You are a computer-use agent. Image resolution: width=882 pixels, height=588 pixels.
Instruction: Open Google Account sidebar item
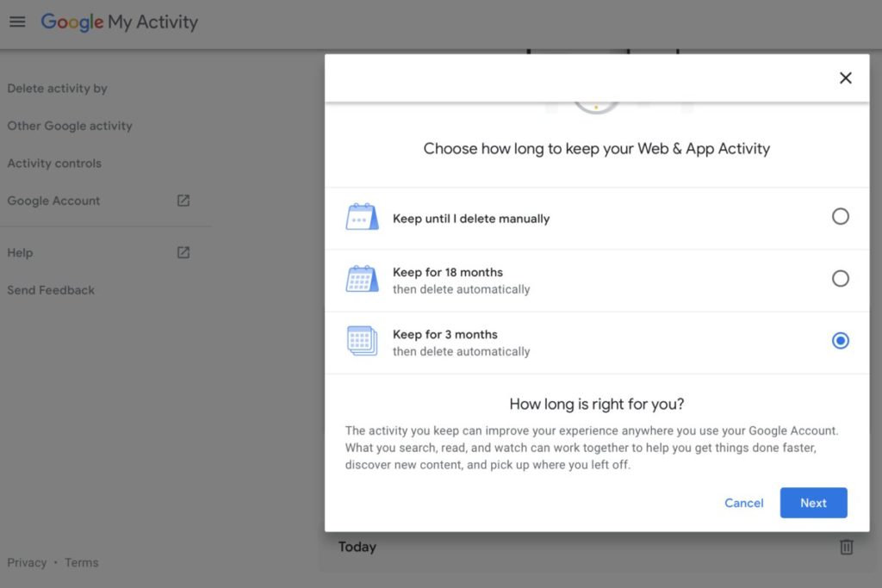coord(53,201)
